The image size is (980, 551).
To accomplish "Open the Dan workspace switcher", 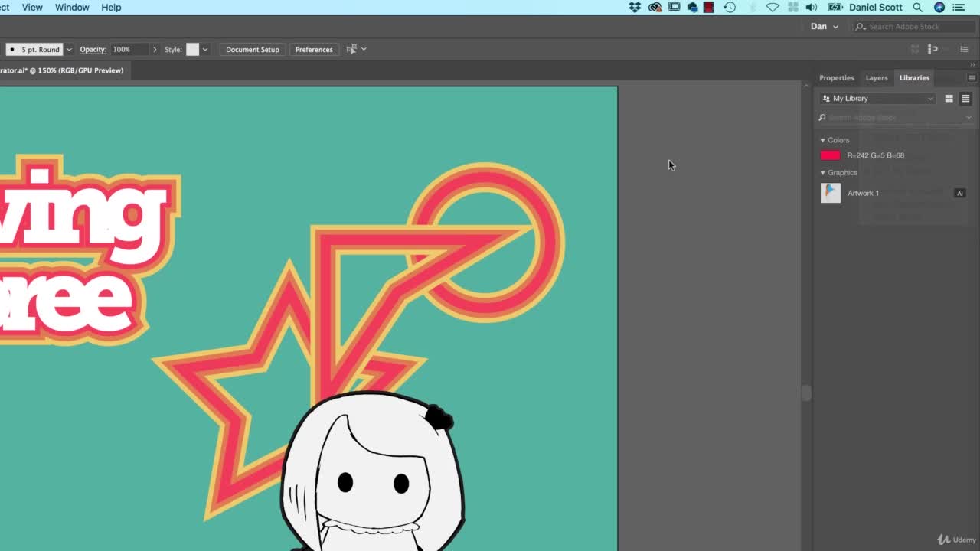I will tap(824, 26).
